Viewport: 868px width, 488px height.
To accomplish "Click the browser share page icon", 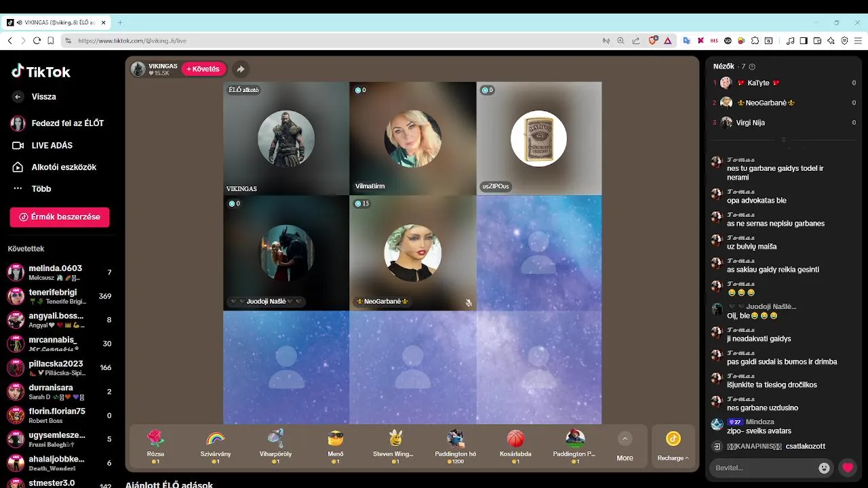I will [635, 41].
